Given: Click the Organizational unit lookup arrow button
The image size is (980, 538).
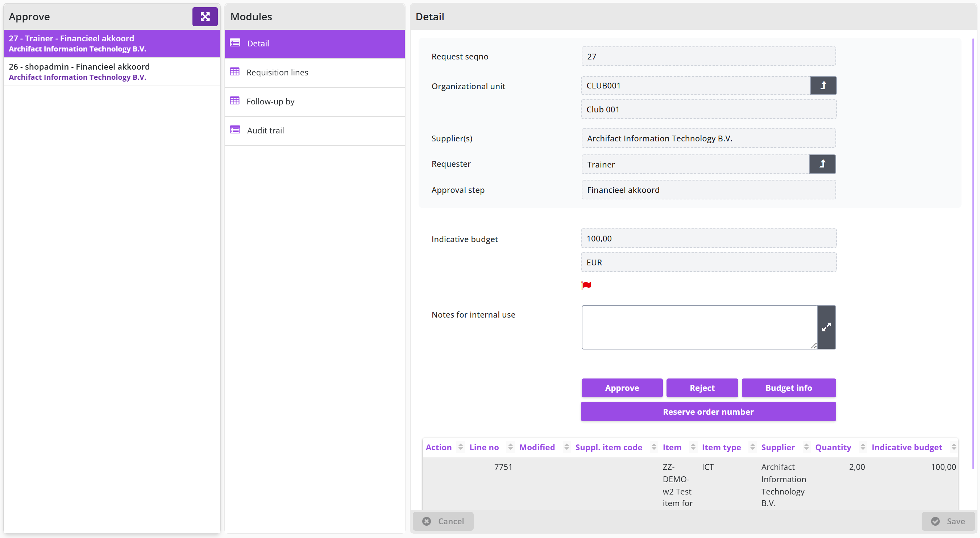Looking at the screenshot, I should point(823,86).
